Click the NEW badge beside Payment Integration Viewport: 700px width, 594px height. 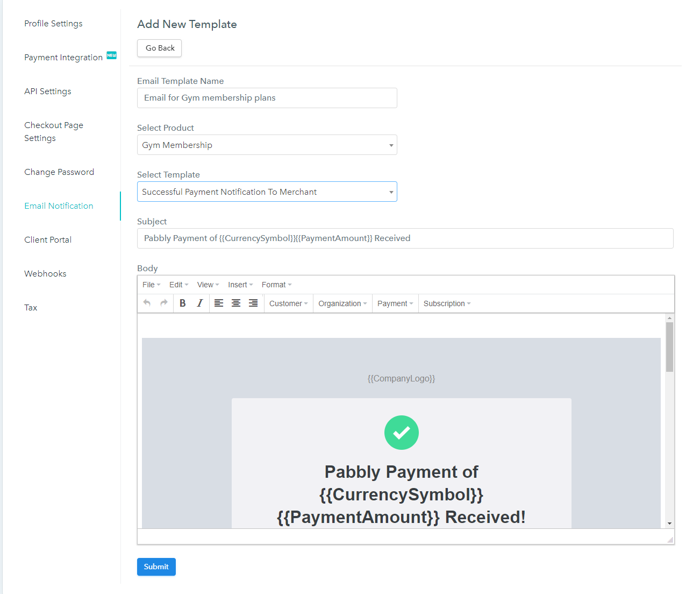(x=111, y=55)
